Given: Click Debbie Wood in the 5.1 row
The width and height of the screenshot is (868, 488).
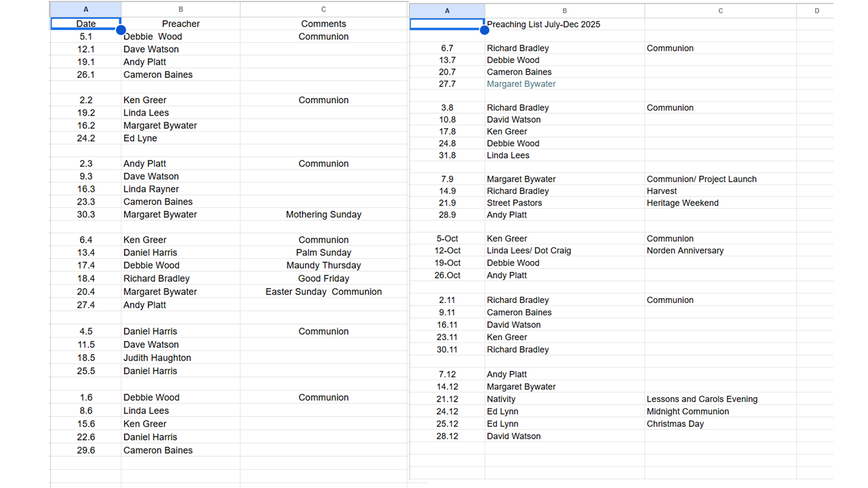Looking at the screenshot, I should tap(180, 37).
